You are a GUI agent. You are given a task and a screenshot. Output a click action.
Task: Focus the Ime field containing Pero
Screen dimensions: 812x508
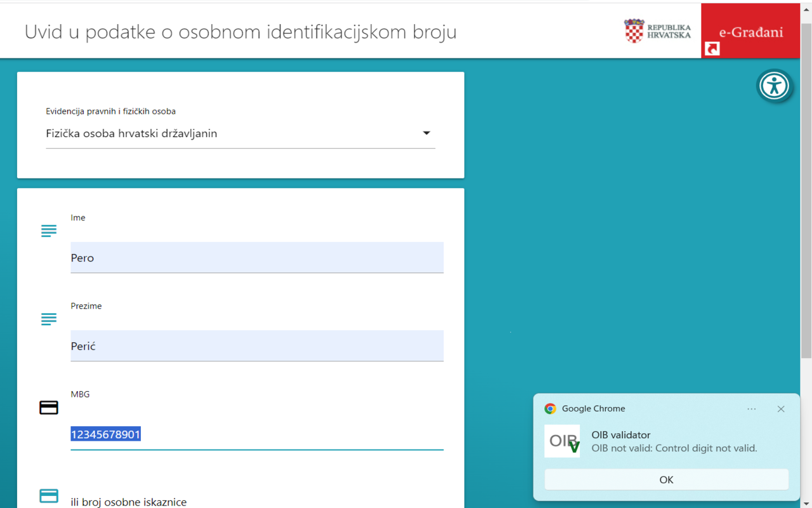pyautogui.click(x=257, y=258)
